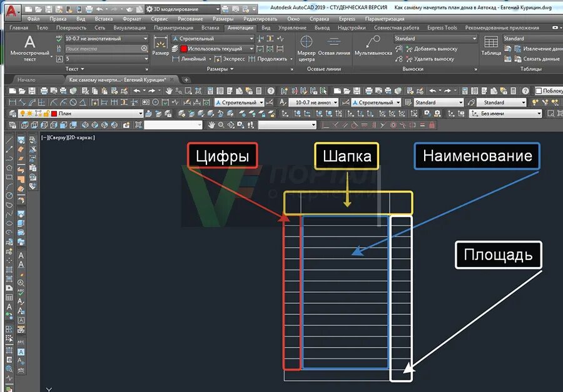Toggle the Поблоку checkbox
This screenshot has height=392, width=563.
[x=538, y=91]
